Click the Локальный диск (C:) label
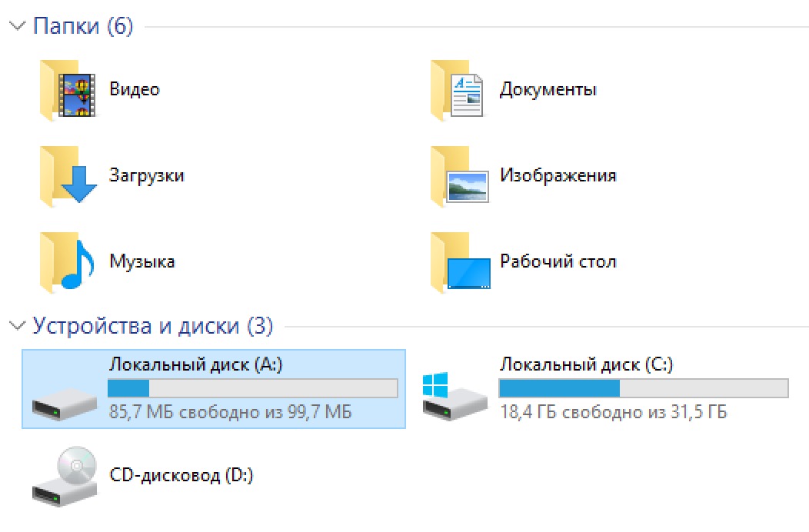The height and width of the screenshot is (532, 809). 586,364
